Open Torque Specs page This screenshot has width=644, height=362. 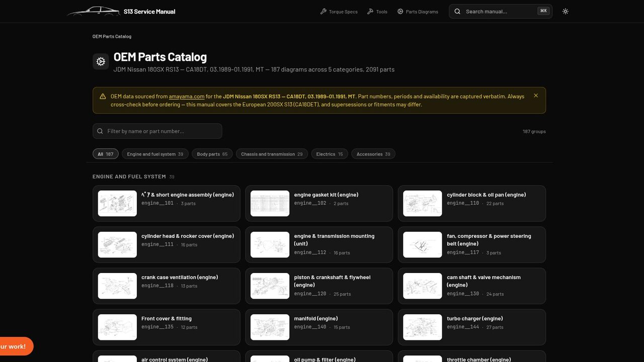[x=339, y=12]
